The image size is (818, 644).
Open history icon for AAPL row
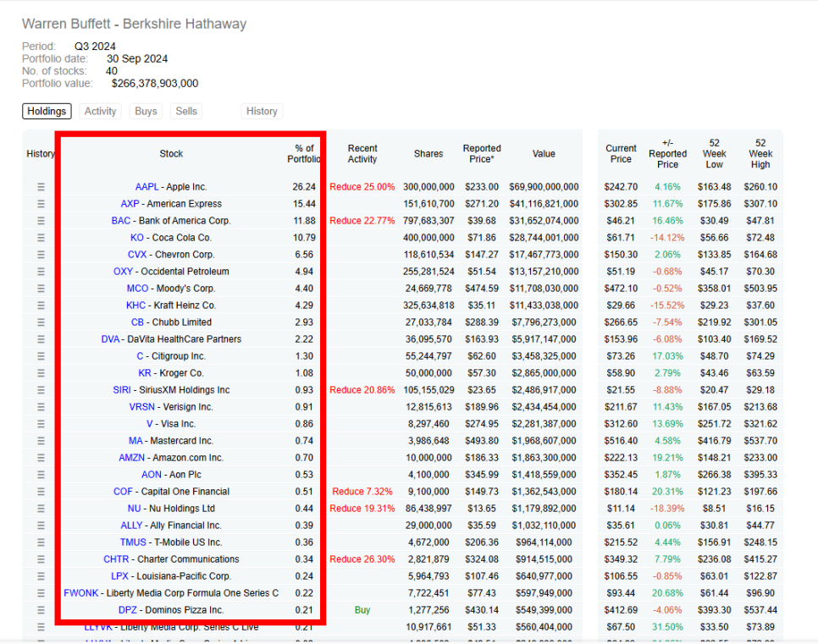click(41, 187)
